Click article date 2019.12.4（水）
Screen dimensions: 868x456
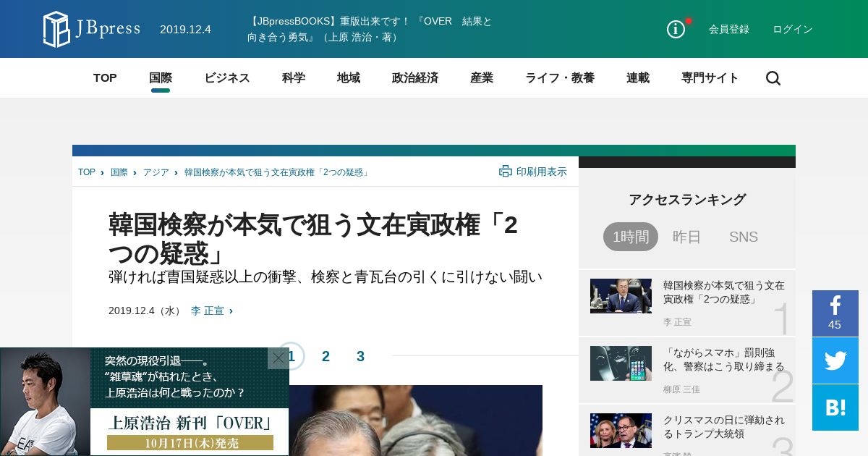click(146, 311)
